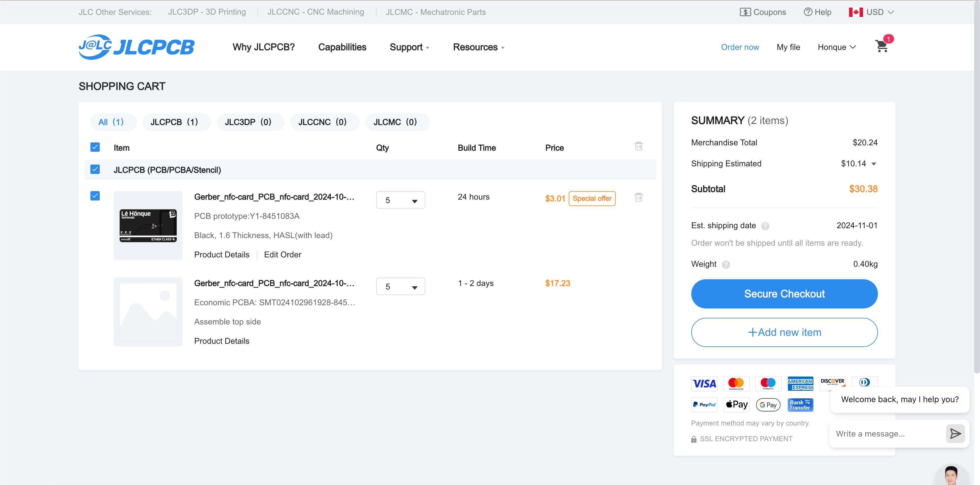Open quantity dropdown for PCB prototype
This screenshot has width=980, height=485.
[x=400, y=200]
